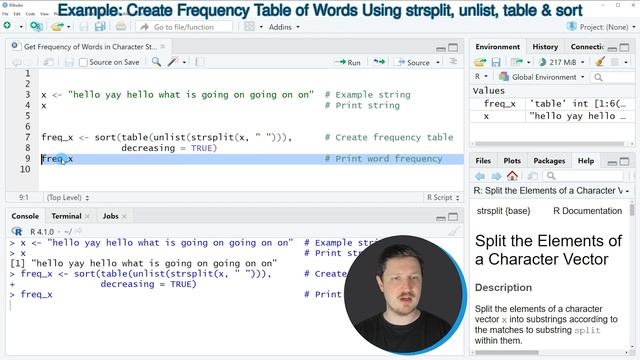Close the Terminal tab
Screen dimensions: 640x360
[x=87, y=216]
